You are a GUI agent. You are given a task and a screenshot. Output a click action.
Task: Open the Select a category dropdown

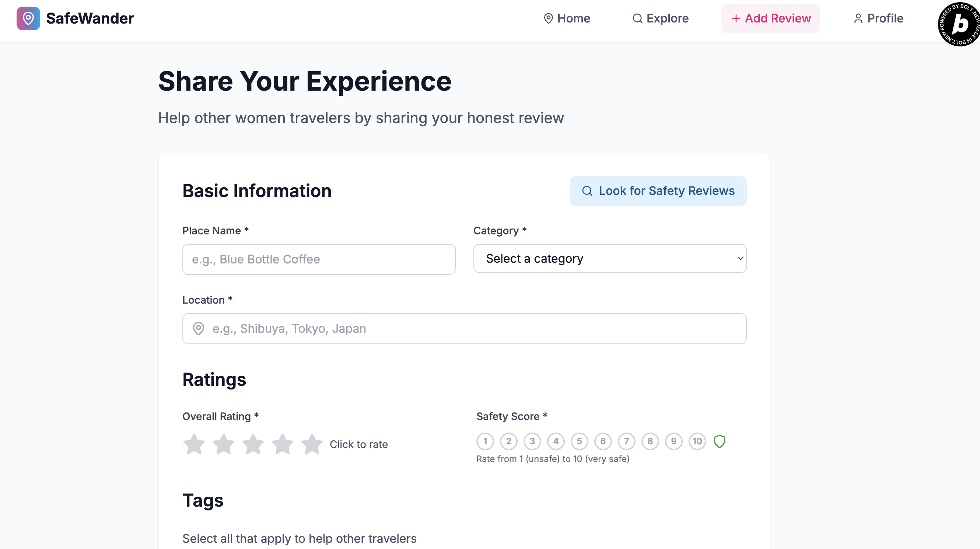(x=609, y=259)
